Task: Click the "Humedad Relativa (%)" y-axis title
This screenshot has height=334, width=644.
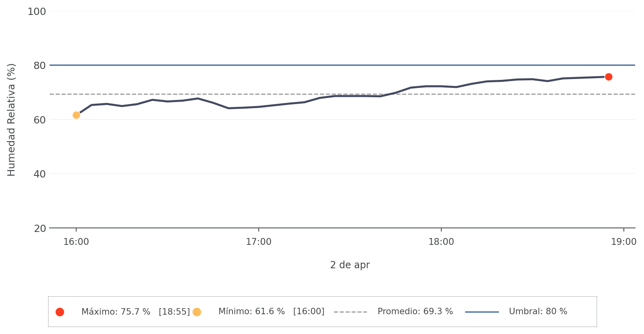Action: coord(11,120)
